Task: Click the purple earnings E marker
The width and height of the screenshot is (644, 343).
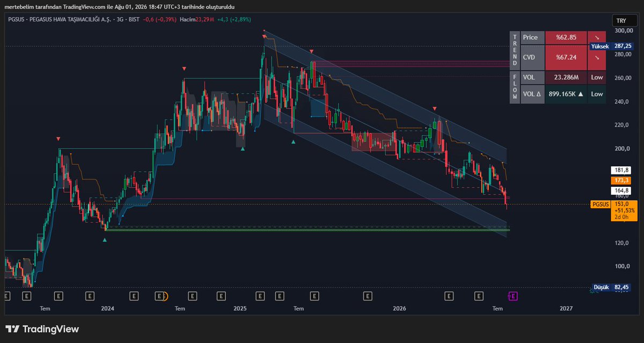Action: pos(513,296)
